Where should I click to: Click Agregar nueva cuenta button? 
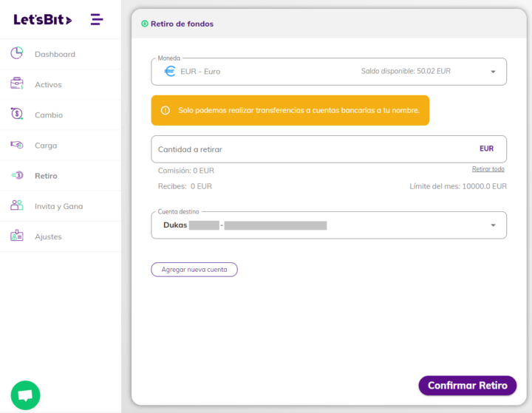pyautogui.click(x=194, y=270)
